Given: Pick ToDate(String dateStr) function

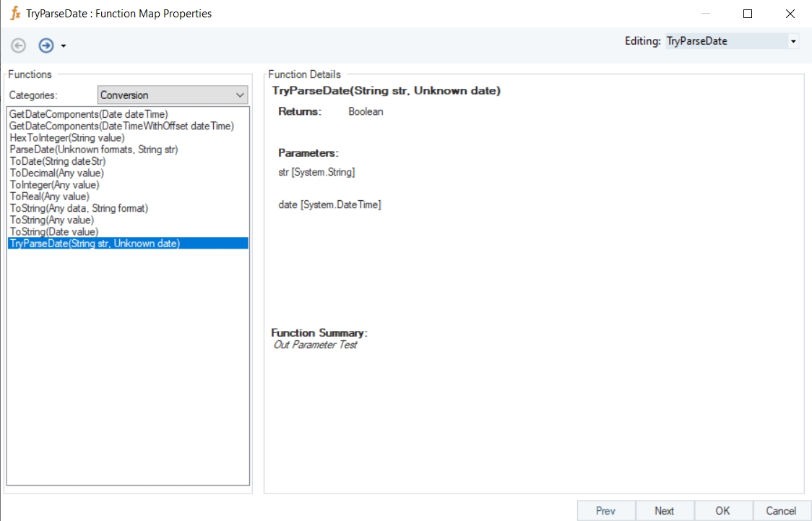Looking at the screenshot, I should (x=58, y=161).
